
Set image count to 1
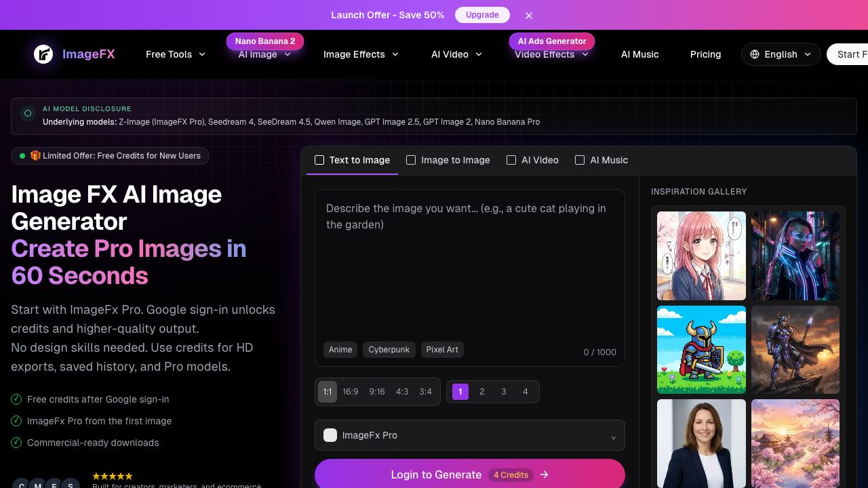coord(460,391)
